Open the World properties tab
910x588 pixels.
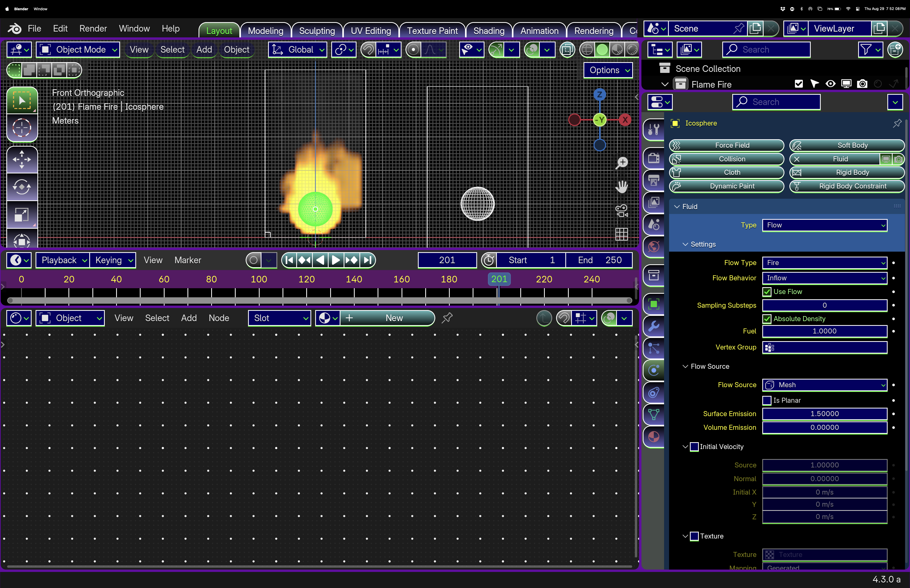pos(654,246)
